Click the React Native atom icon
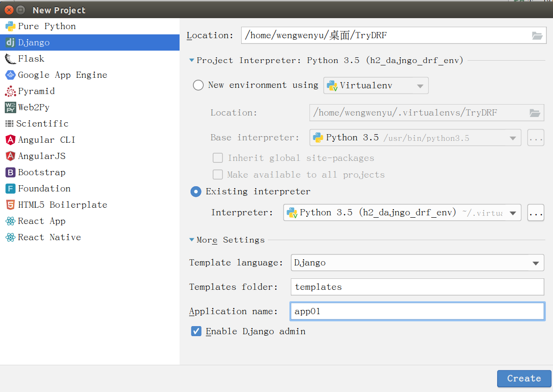This screenshot has height=392, width=553. (x=10, y=237)
